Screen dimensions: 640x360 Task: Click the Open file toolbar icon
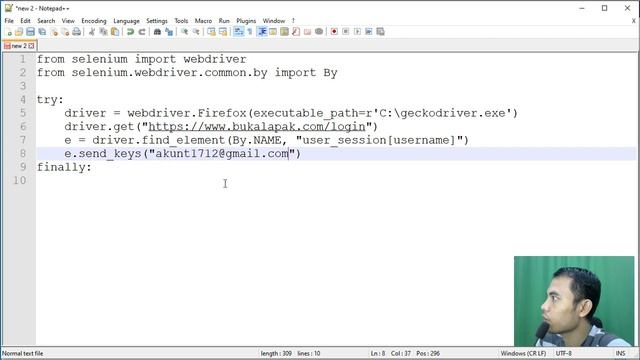pyautogui.click(x=19, y=32)
